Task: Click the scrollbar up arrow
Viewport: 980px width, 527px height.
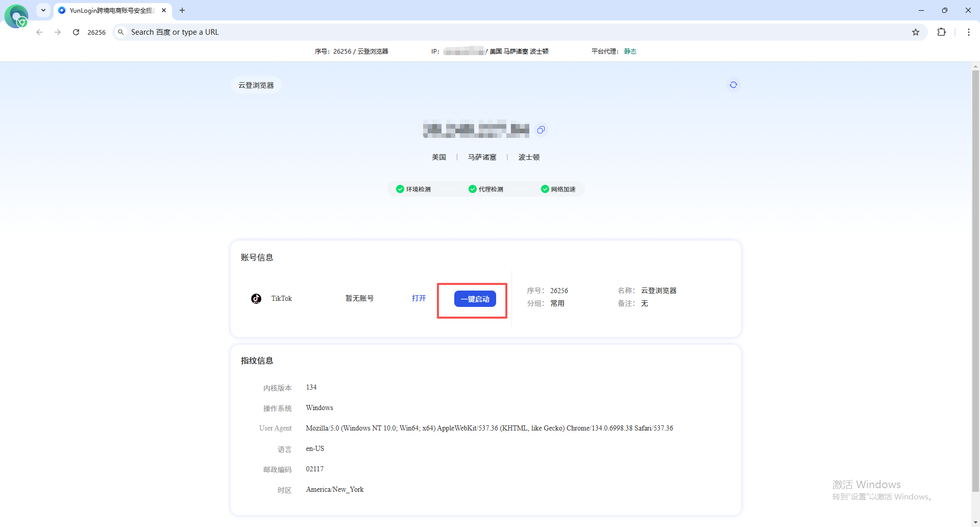Action: (x=975, y=66)
